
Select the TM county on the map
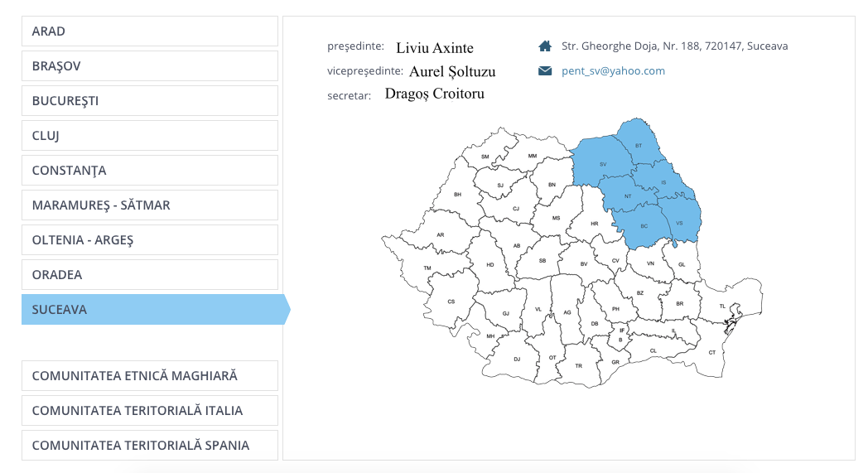coord(427,268)
